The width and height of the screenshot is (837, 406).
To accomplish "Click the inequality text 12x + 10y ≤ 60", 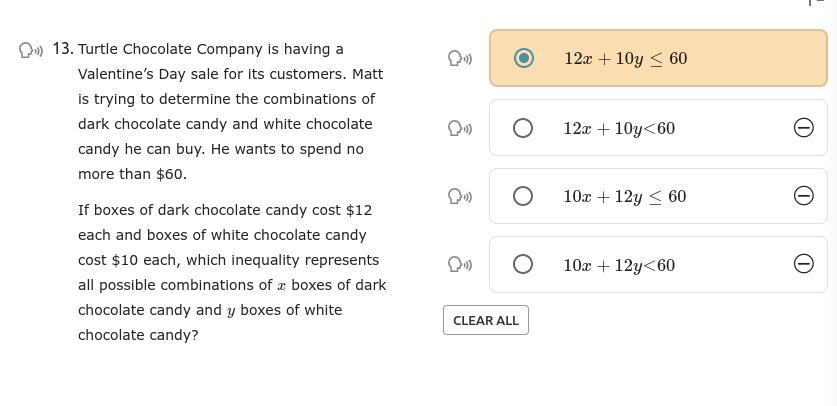I will coord(625,59).
